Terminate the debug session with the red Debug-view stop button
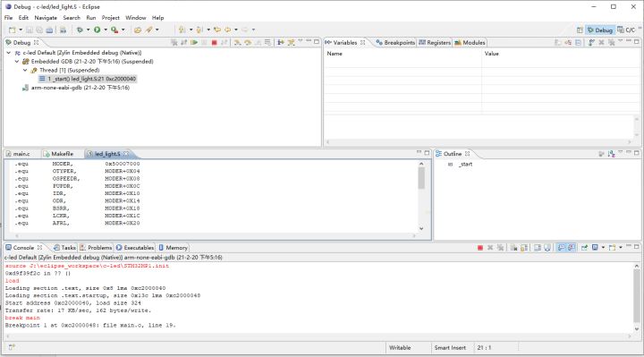Image resolution: width=644 pixels, height=357 pixels. [x=214, y=42]
